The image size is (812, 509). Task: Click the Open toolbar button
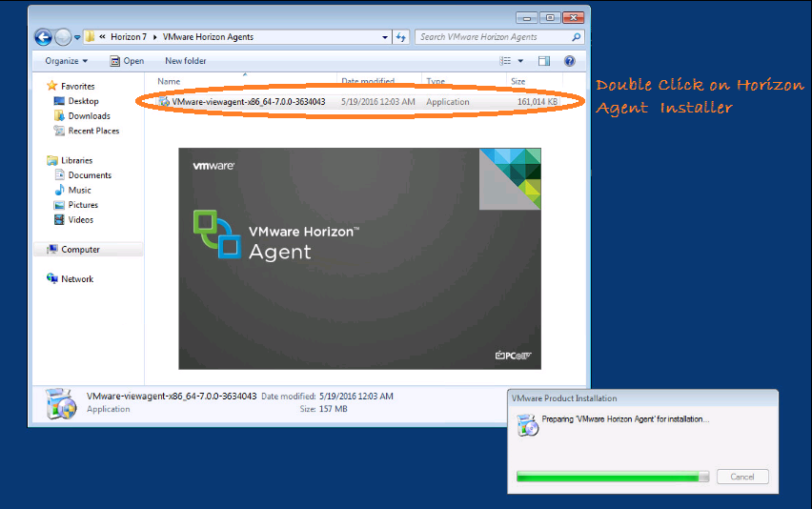(x=127, y=61)
